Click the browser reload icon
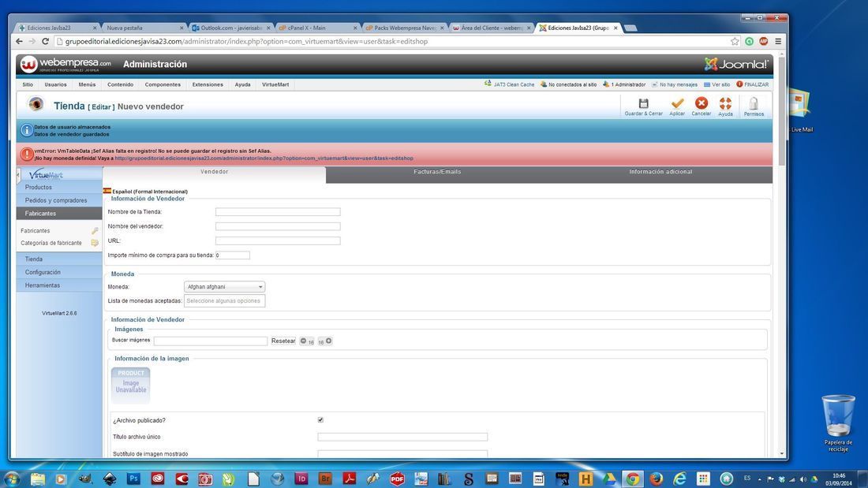Viewport: 868px width, 488px height. click(x=46, y=42)
